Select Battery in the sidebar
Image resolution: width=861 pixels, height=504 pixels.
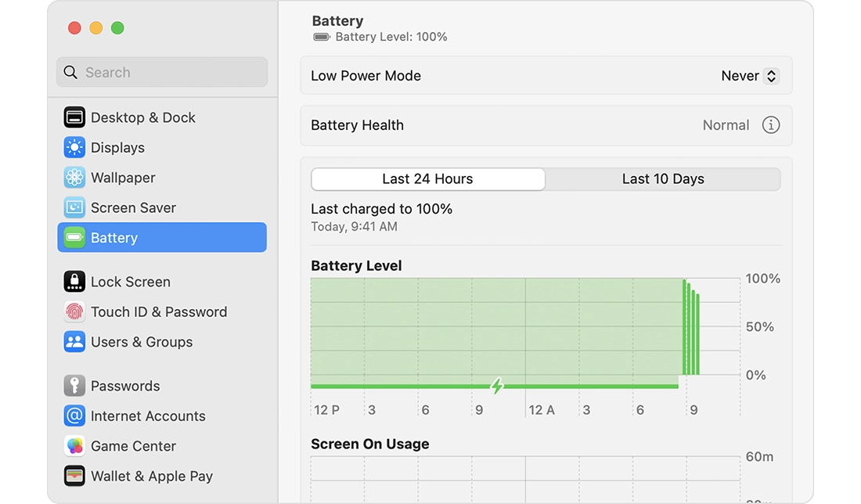click(x=162, y=238)
